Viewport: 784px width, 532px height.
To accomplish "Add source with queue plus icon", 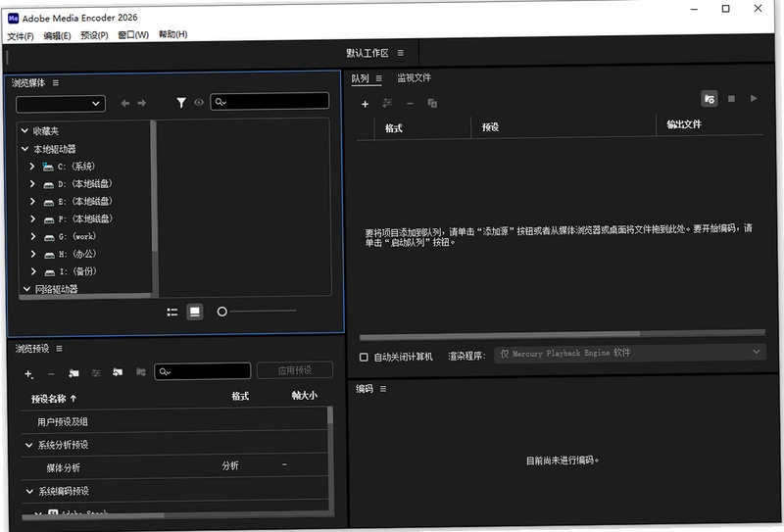I will pos(365,104).
